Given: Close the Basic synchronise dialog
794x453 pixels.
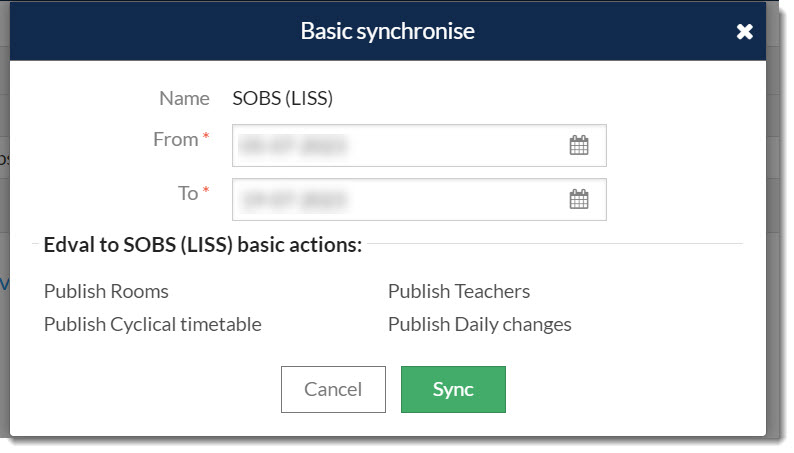Looking at the screenshot, I should pos(744,31).
